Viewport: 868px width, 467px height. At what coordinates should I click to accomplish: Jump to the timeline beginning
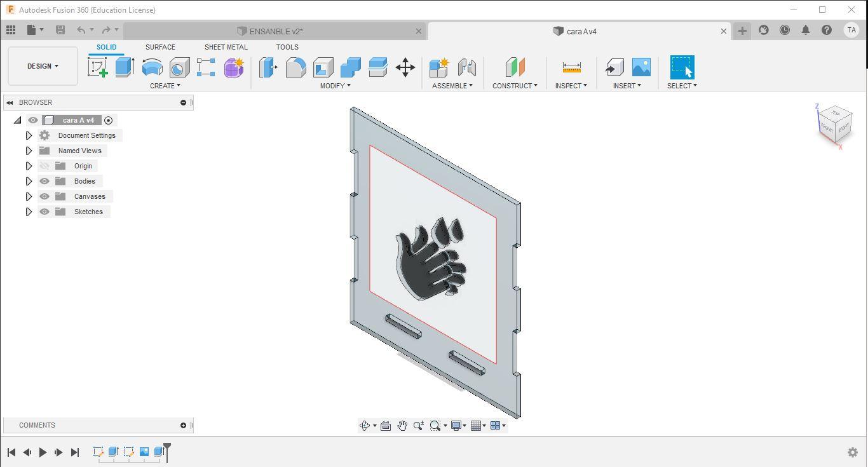point(11,452)
